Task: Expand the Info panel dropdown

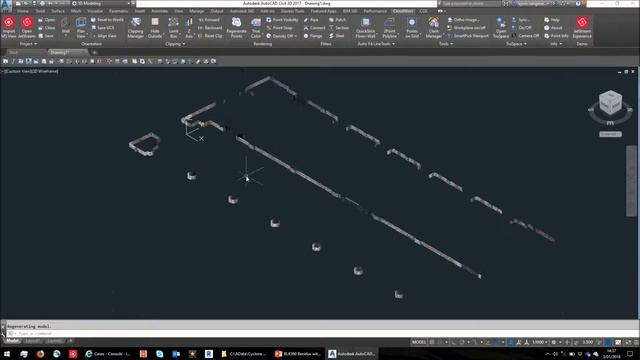Action: (x=556, y=44)
